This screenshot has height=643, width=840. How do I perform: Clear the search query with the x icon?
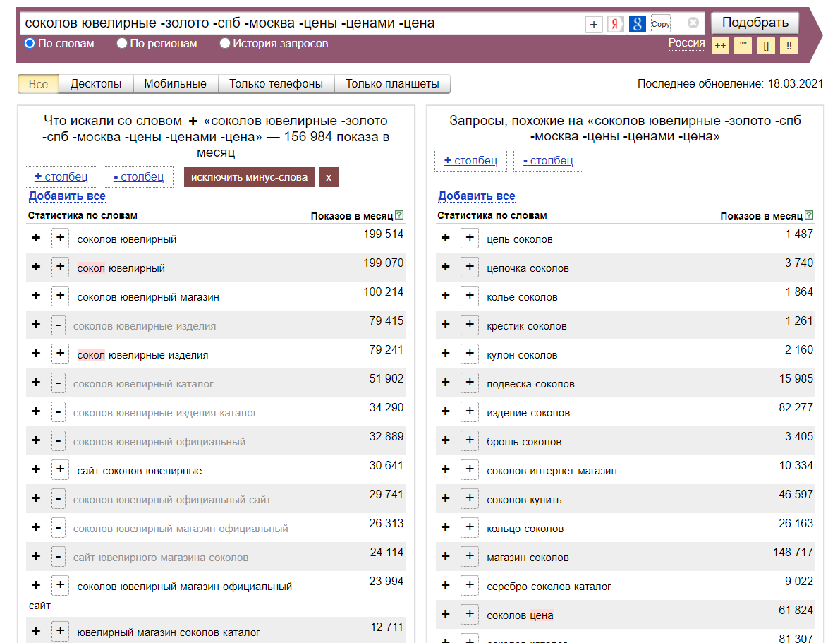[x=693, y=23]
